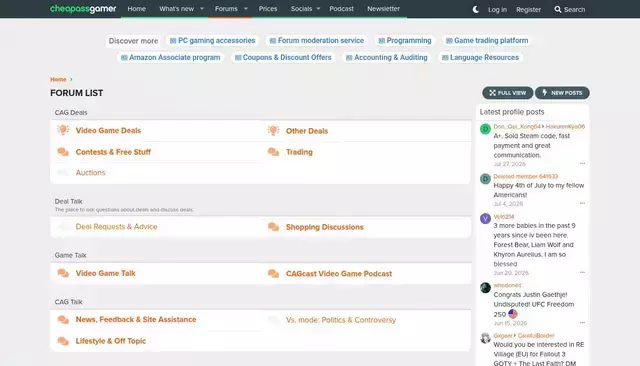Click the Trading chat bubbles icon
The height and width of the screenshot is (366, 640).
[x=273, y=152]
